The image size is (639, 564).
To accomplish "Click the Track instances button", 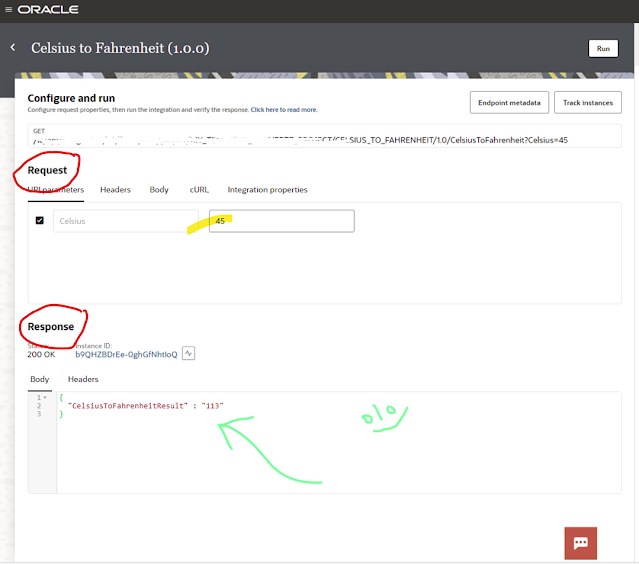I will (588, 102).
